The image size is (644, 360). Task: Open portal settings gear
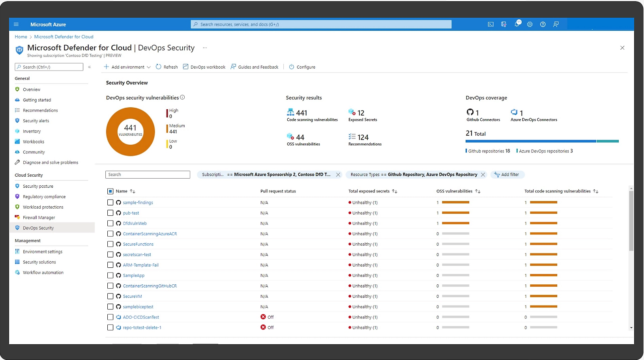click(530, 24)
